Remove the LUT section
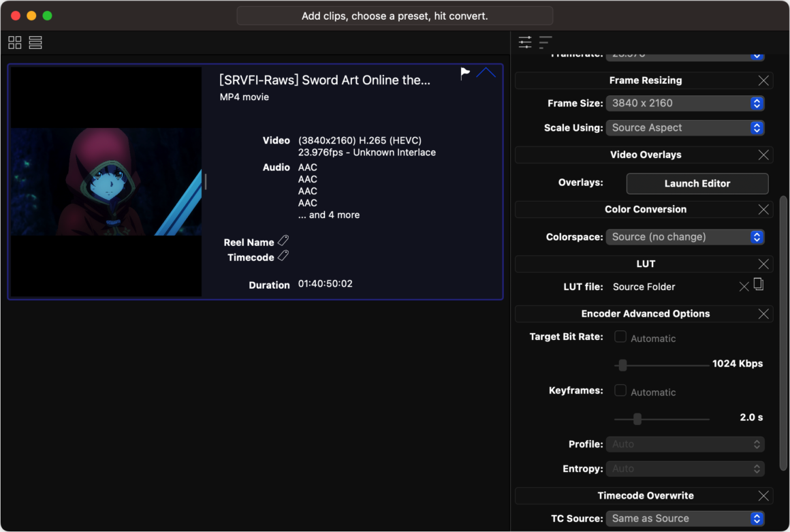 click(x=763, y=264)
